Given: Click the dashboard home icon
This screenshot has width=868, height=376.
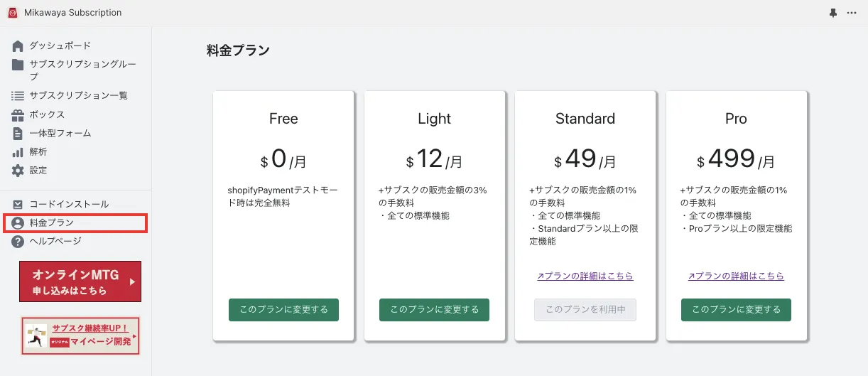Looking at the screenshot, I should pyautogui.click(x=18, y=46).
